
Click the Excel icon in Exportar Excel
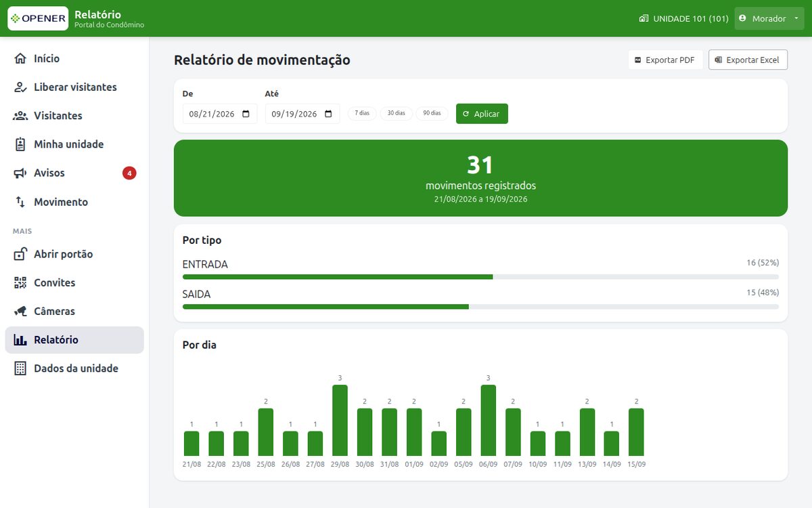[718, 60]
